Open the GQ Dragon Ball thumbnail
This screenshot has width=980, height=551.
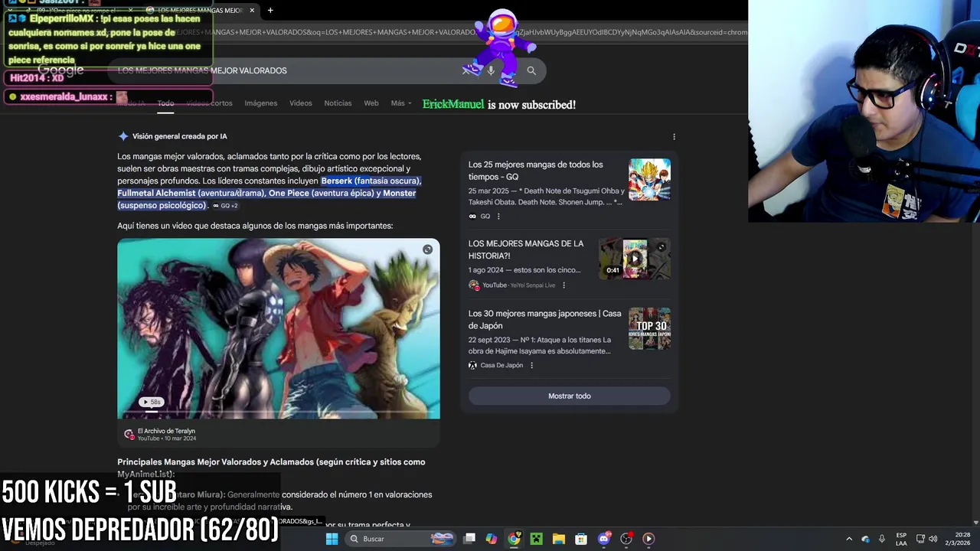pyautogui.click(x=649, y=179)
